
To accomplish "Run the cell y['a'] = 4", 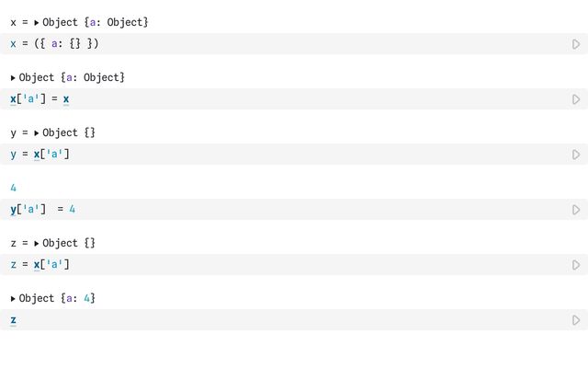I will click(x=576, y=210).
